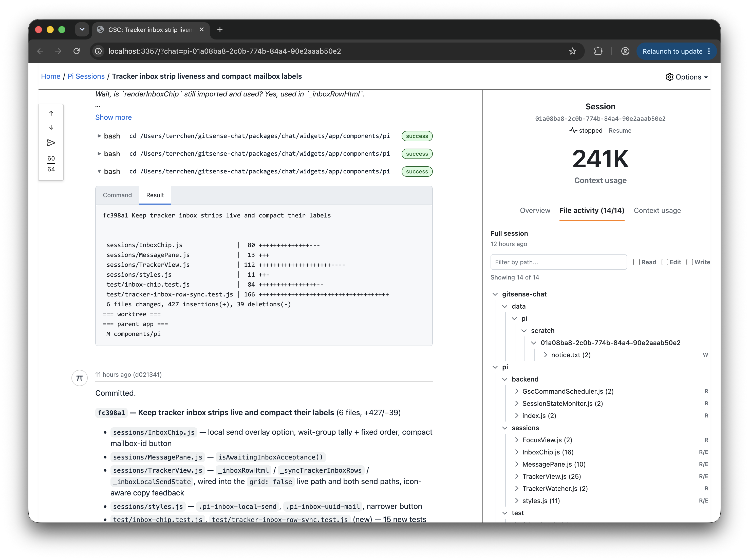Select File activity (14/14) tab
Image resolution: width=749 pixels, height=560 pixels.
click(x=592, y=210)
